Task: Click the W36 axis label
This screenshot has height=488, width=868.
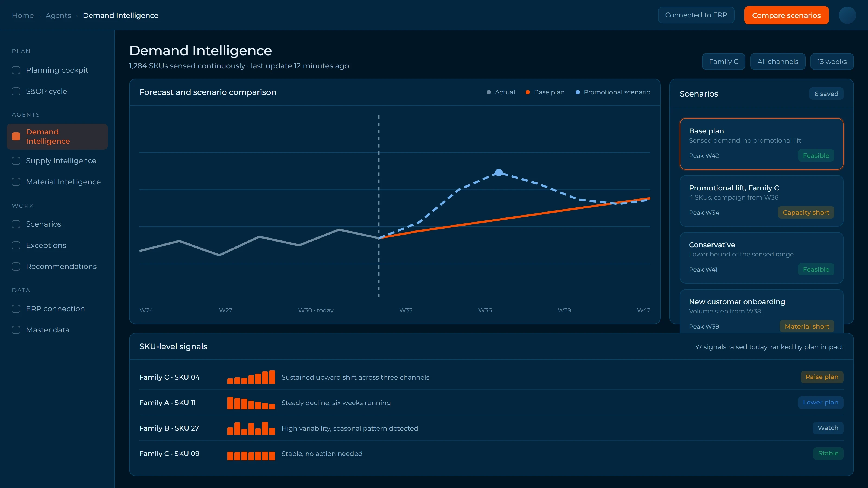Action: pos(485,310)
